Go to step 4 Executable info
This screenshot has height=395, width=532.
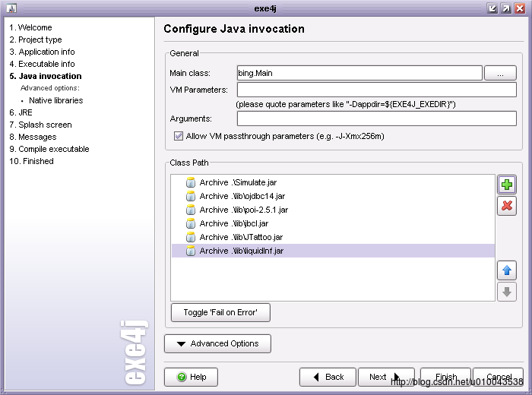point(42,64)
